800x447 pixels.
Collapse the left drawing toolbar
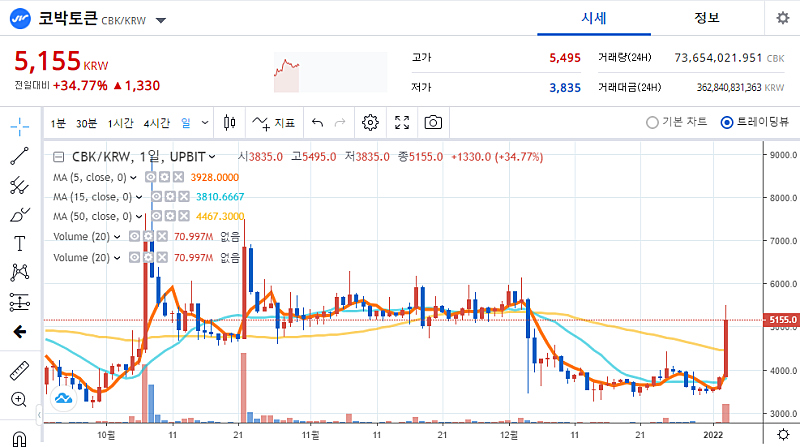(x=39, y=415)
